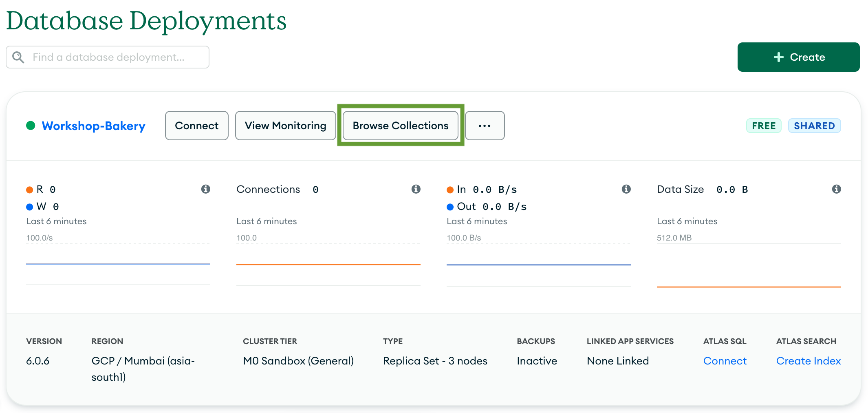Image resolution: width=868 pixels, height=413 pixels.
Task: Open info icon for network In/Out
Action: (626, 189)
